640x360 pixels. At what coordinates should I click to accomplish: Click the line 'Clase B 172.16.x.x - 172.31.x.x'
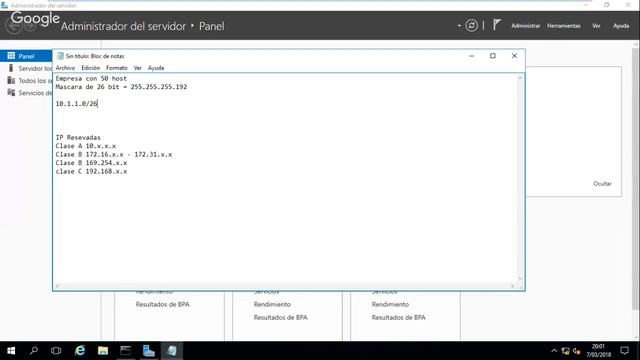114,154
